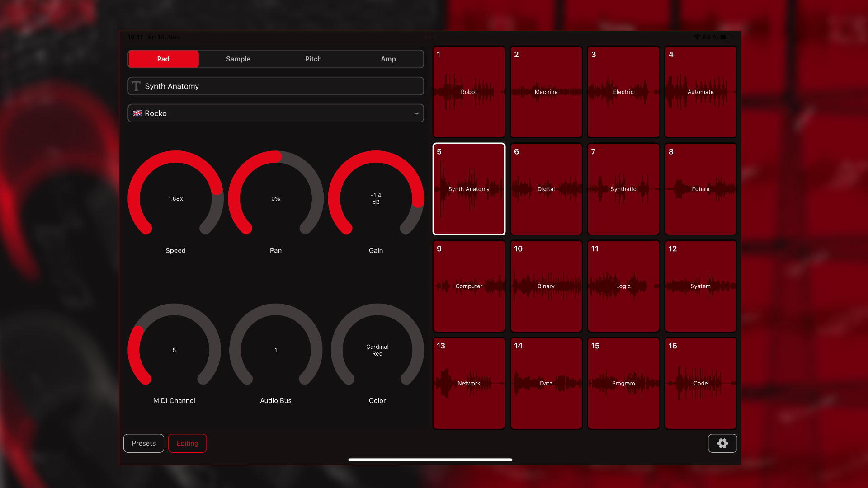868x488 pixels.
Task: Open the Color knob Cardinal Red selector
Action: point(377,350)
